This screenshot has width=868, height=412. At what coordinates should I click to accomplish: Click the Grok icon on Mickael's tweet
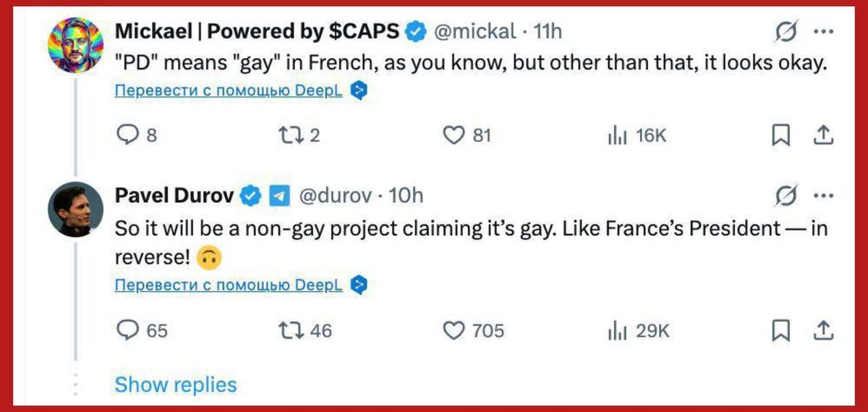tap(786, 31)
